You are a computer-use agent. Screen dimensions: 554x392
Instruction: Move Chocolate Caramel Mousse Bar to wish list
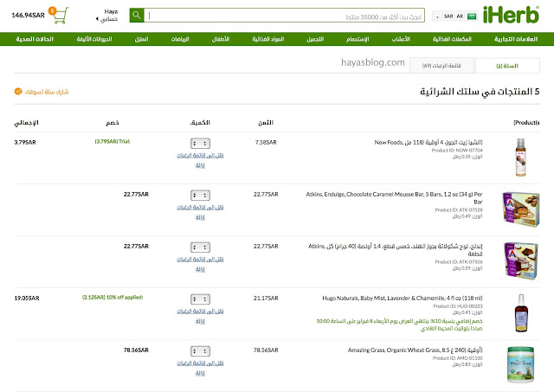point(200,208)
